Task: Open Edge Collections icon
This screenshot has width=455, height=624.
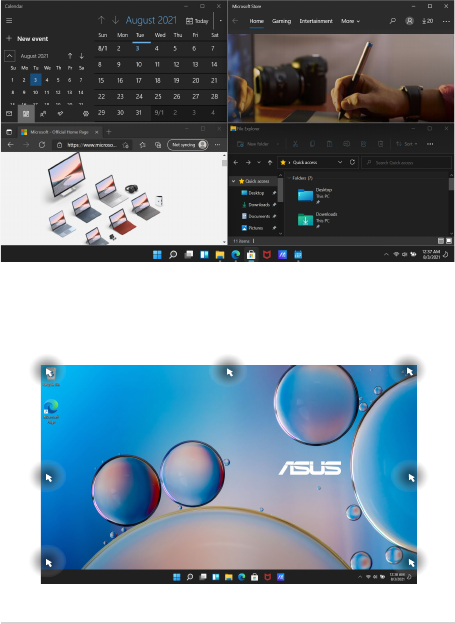Action: 158,145
